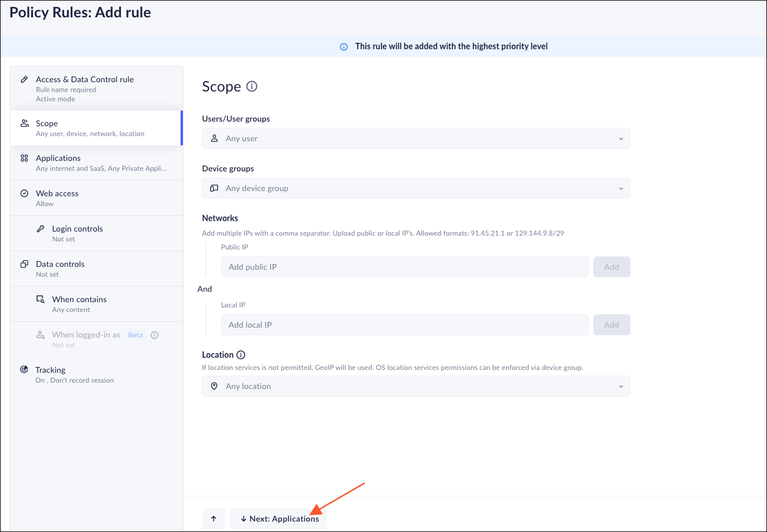The image size is (767, 532).
Task: Open the Any location dropdown
Action: [x=416, y=387]
